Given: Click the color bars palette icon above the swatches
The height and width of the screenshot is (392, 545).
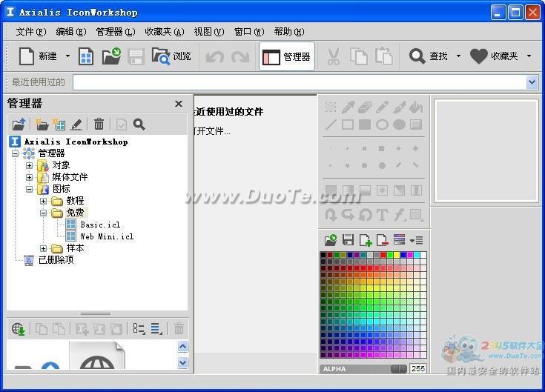Looking at the screenshot, I should 400,239.
